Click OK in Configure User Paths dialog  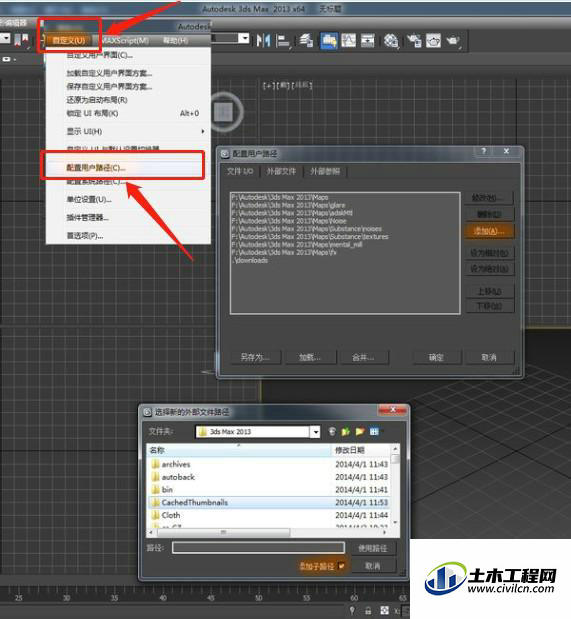pos(436,358)
